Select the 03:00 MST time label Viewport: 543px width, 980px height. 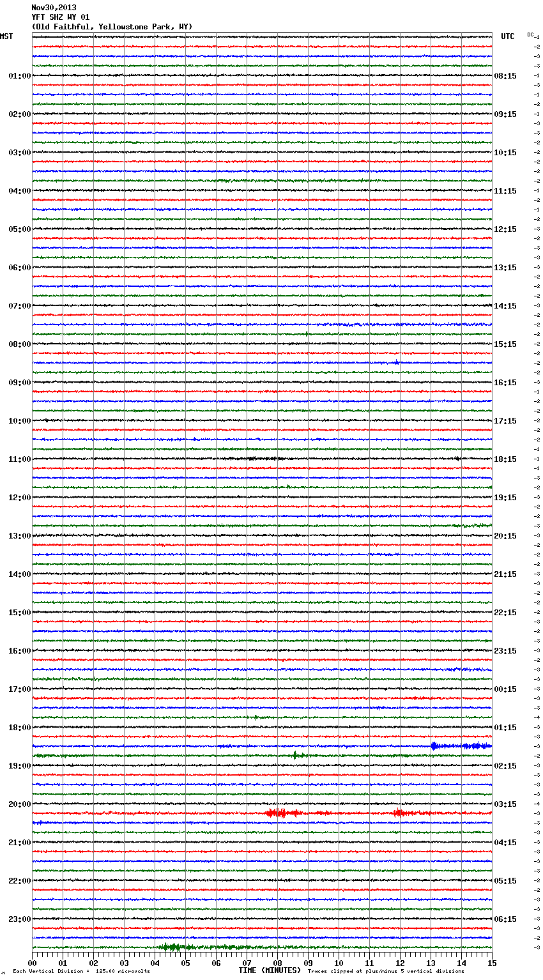[x=20, y=153]
